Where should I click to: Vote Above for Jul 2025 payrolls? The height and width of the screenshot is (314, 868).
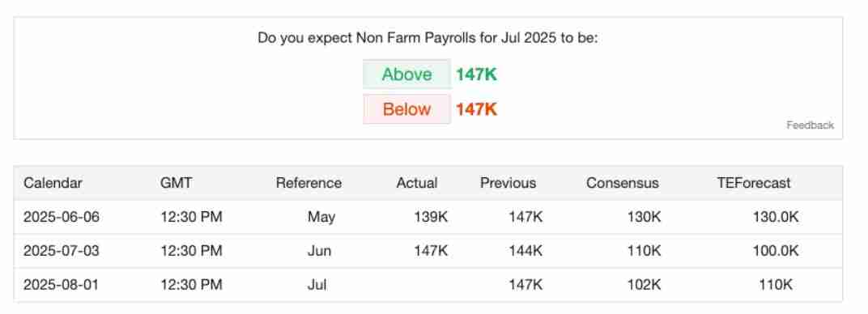(406, 74)
